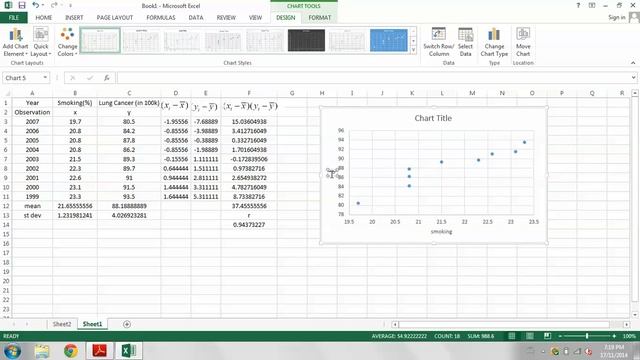Viewport: 640px width, 360px height.
Task: Open the FILE tab
Action: (x=13, y=18)
